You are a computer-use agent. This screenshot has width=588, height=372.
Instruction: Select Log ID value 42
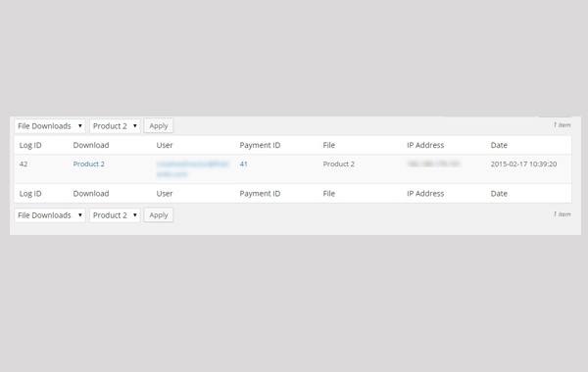coord(24,164)
